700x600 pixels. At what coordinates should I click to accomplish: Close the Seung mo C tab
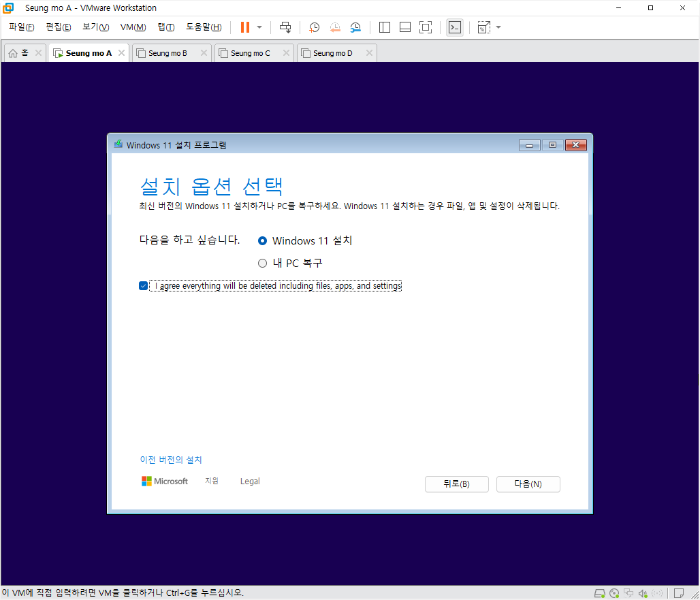[286, 52]
